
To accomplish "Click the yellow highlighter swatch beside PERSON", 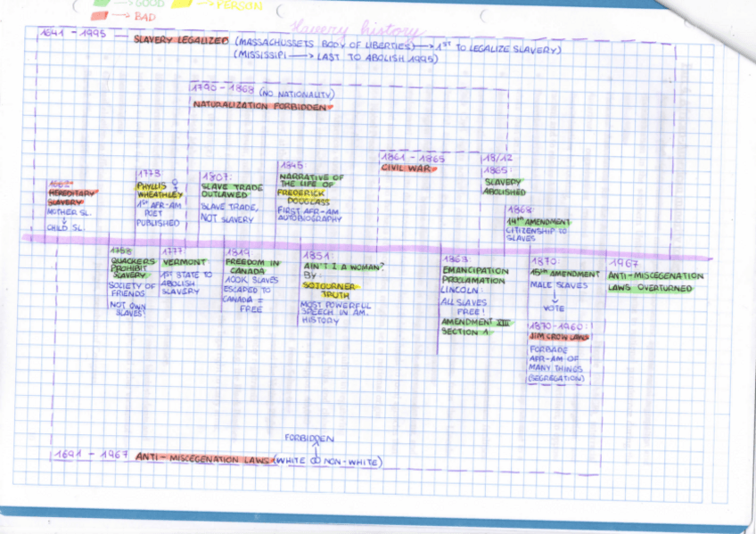I will 182,4.
